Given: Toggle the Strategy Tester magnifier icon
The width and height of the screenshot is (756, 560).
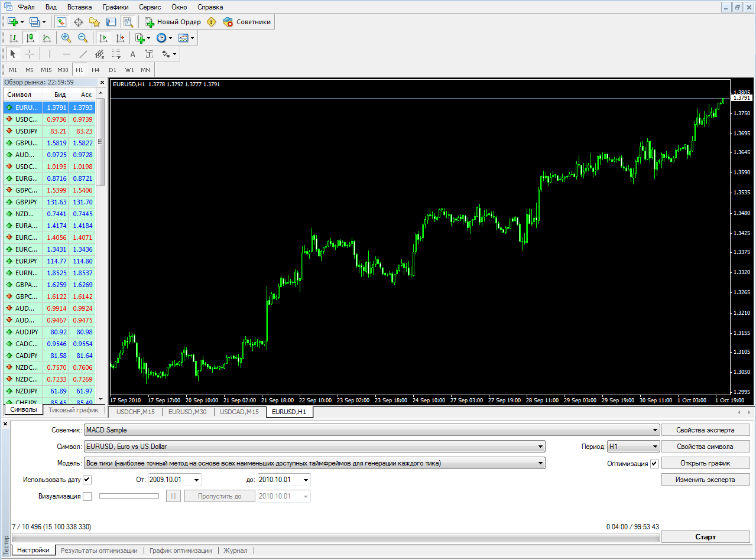Looking at the screenshot, I should click(128, 22).
